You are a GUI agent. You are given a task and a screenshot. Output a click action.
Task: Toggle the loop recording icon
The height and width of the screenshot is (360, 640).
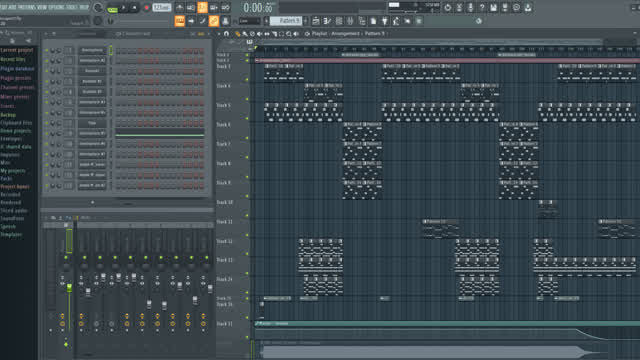(x=225, y=7)
